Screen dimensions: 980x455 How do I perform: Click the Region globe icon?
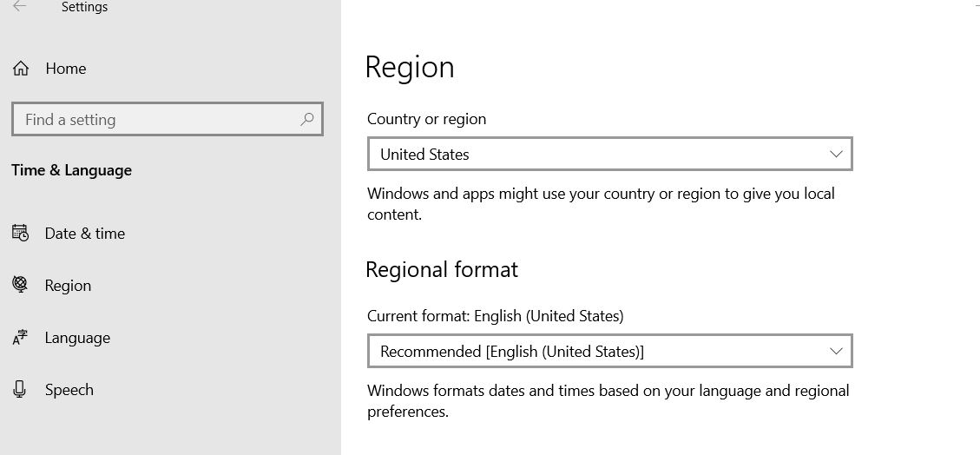21,285
